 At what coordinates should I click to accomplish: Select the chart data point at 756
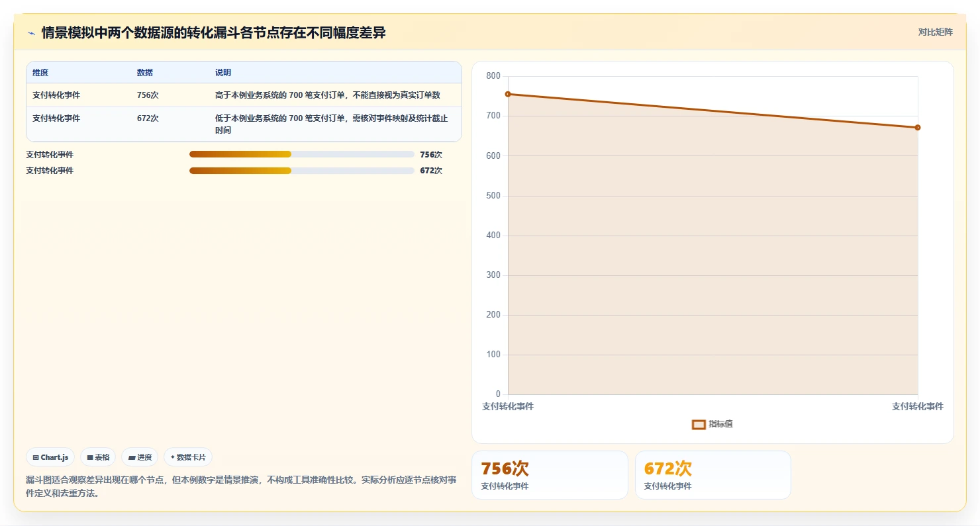(508, 94)
